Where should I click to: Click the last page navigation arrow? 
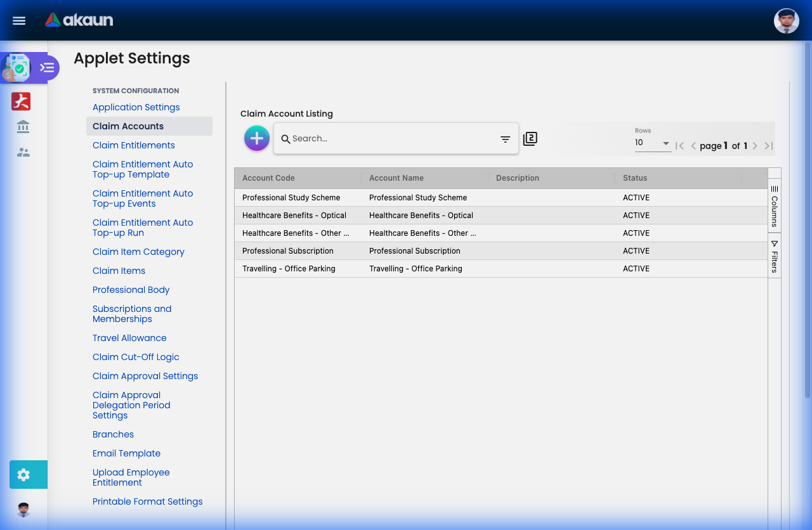pos(768,145)
